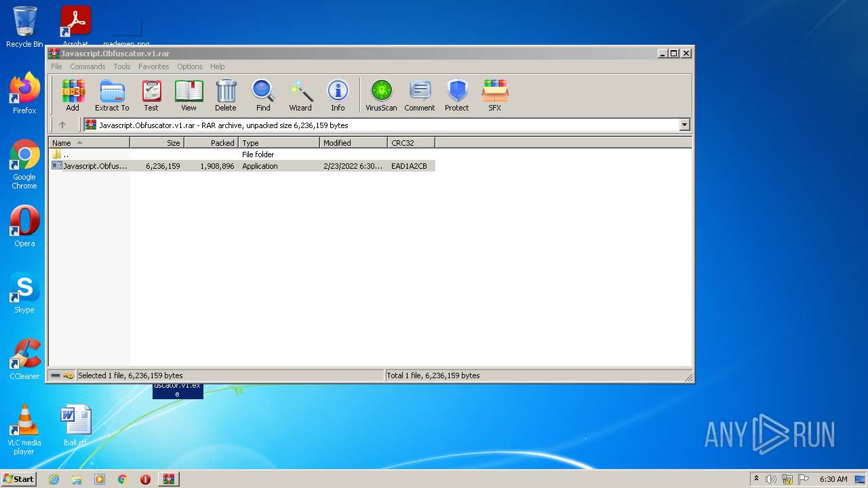Click the Delete trash can icon
Screen dimensions: 868x488
tap(226, 95)
